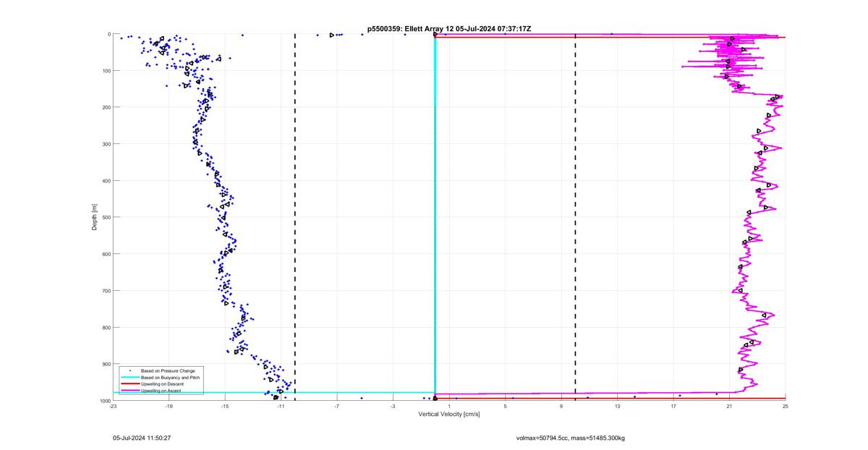The width and height of the screenshot is (868, 450).
Task: Click the red line sample in the legend
Action: pyautogui.click(x=129, y=384)
